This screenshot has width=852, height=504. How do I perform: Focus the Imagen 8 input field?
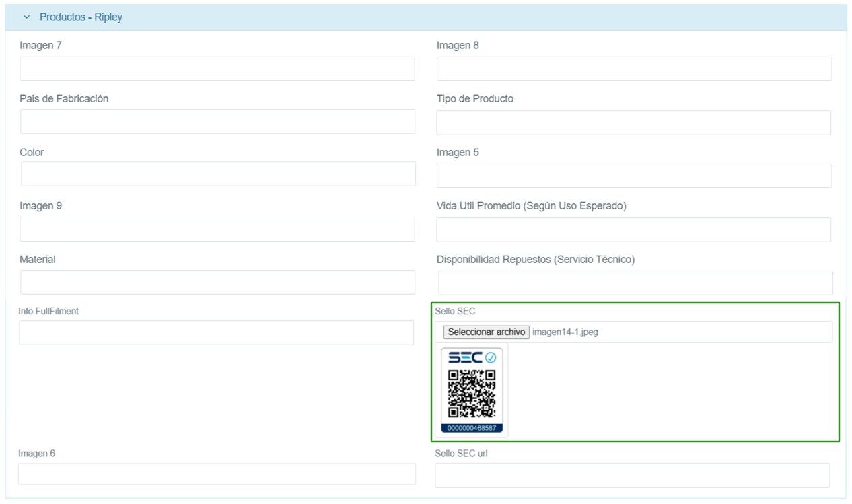click(634, 69)
